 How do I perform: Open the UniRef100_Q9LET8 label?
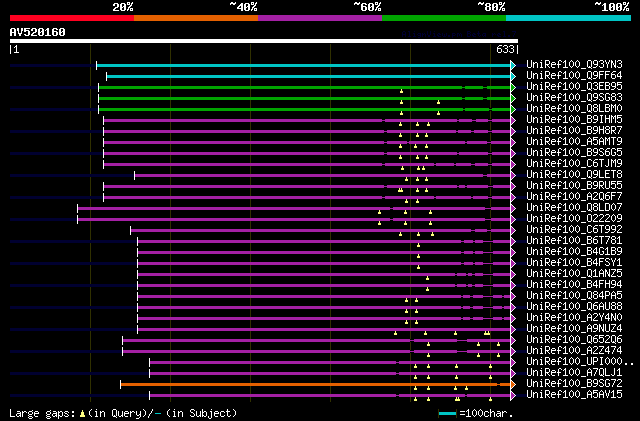[x=574, y=175]
